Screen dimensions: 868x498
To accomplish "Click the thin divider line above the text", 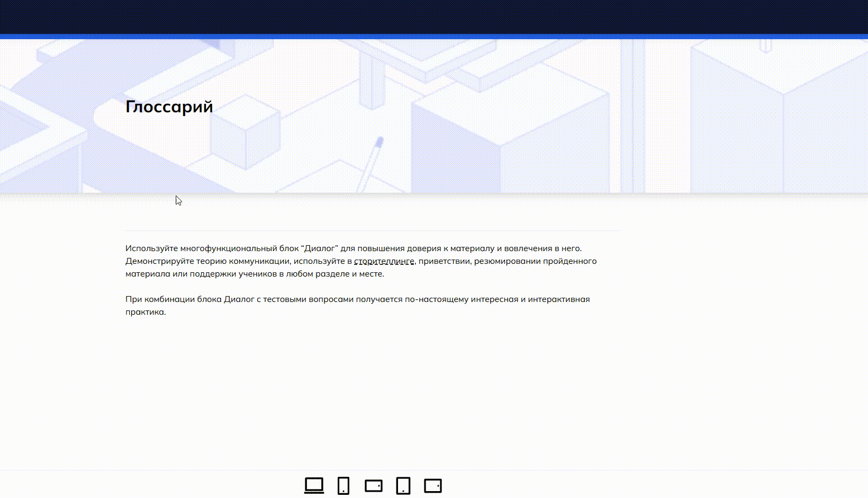I will pos(373,231).
